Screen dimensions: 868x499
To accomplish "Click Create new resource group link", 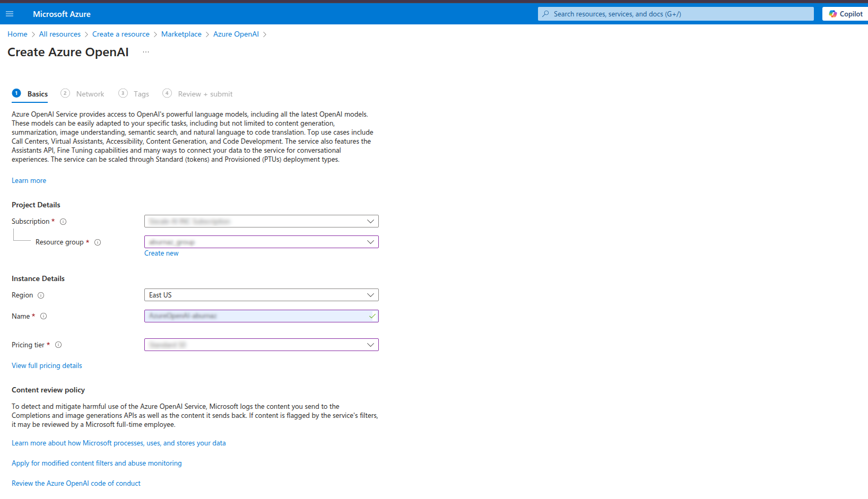I will pos(161,253).
